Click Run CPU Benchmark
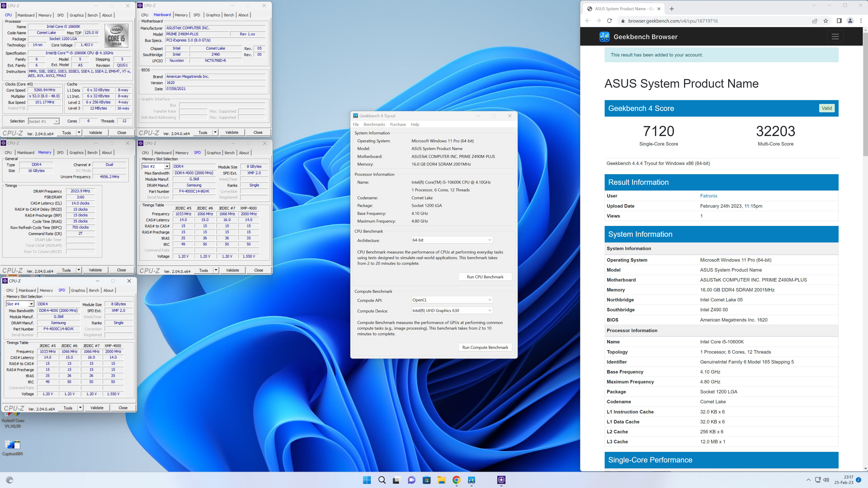Screen dimensions: 868x488 pos(485,277)
